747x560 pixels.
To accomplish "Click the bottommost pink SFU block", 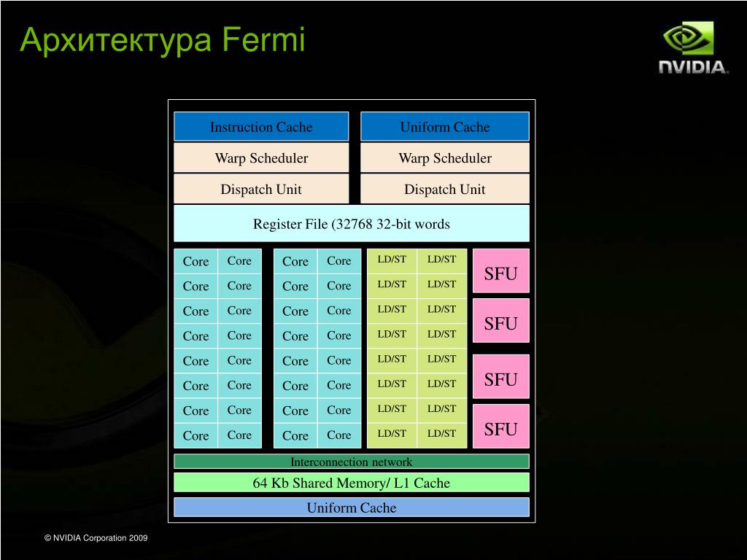I will coord(500,426).
